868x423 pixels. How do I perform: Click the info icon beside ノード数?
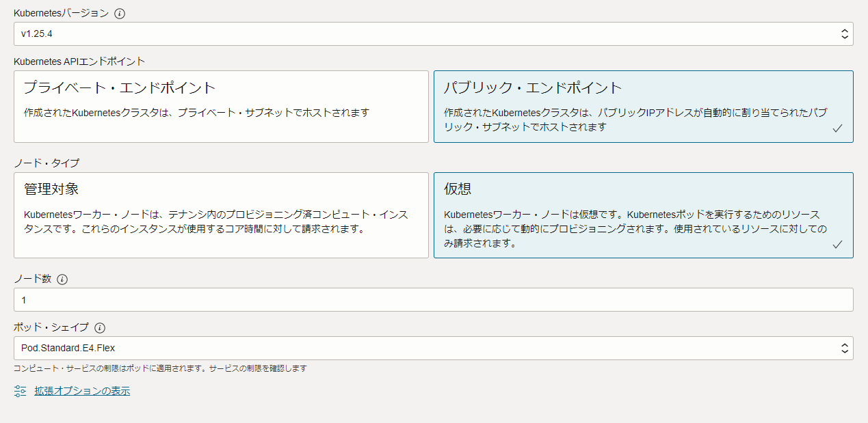[x=62, y=279]
